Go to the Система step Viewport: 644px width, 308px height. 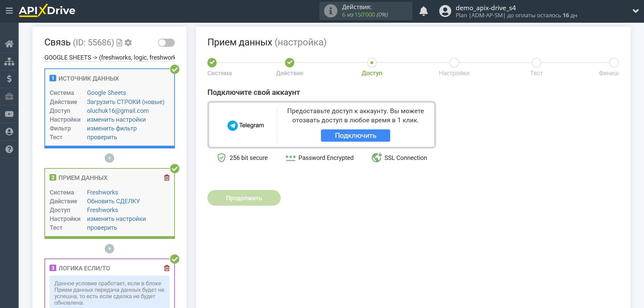[212, 63]
